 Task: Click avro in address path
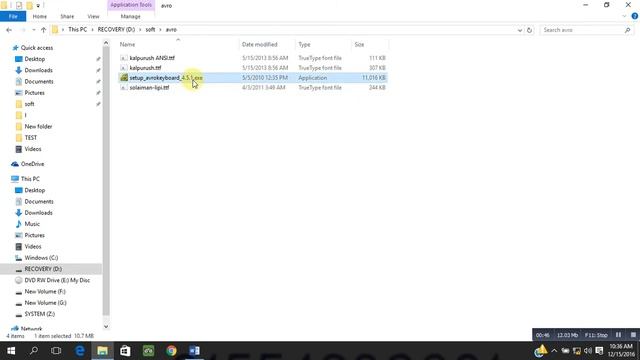coord(171,30)
